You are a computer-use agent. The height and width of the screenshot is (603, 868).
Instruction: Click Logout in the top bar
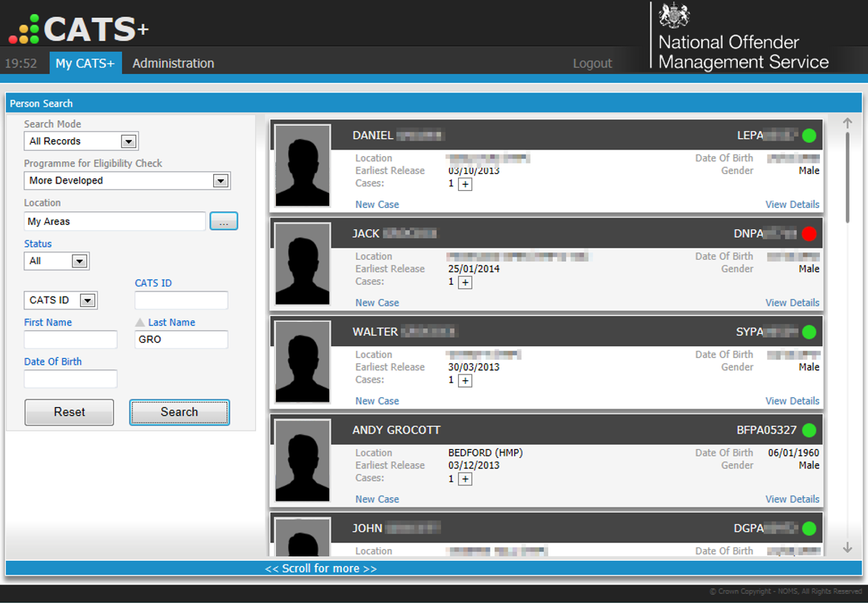[x=592, y=64]
